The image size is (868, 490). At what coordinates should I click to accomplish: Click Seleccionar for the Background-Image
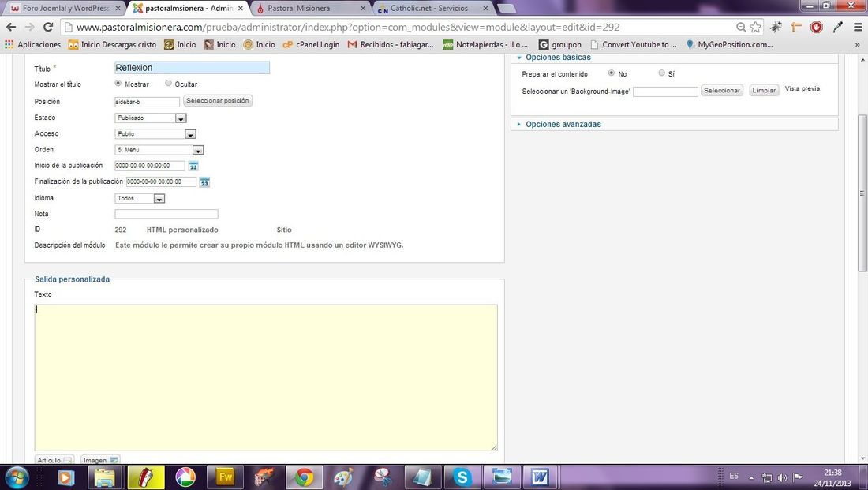[722, 90]
